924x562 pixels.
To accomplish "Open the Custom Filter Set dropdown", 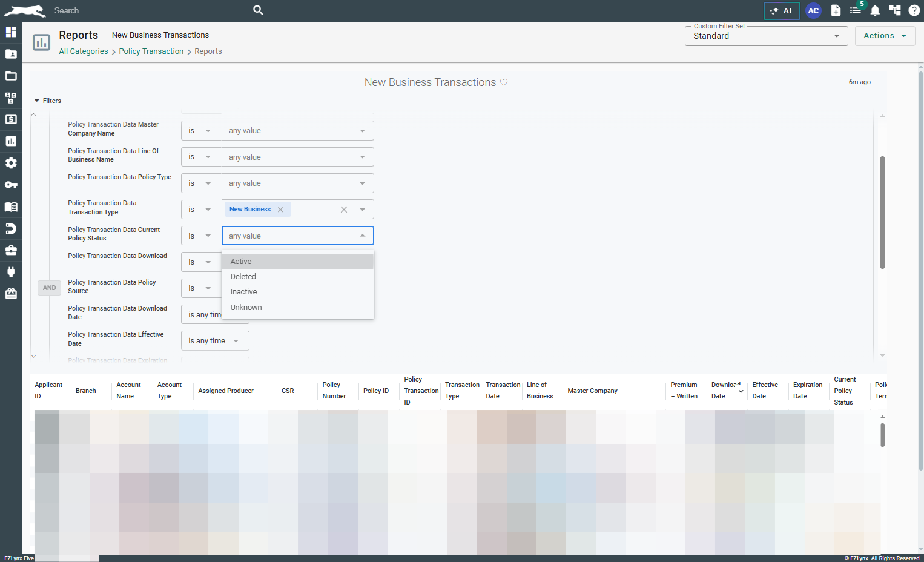I will point(766,36).
